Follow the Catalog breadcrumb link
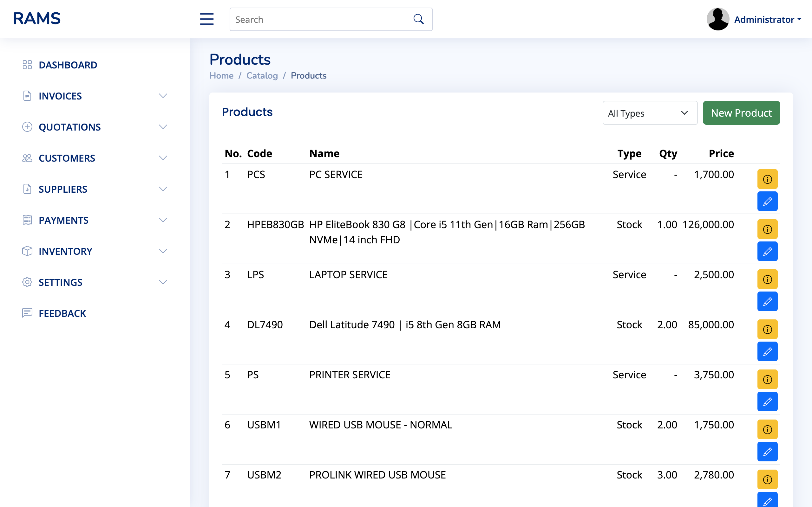The height and width of the screenshot is (507, 812). [x=262, y=75]
